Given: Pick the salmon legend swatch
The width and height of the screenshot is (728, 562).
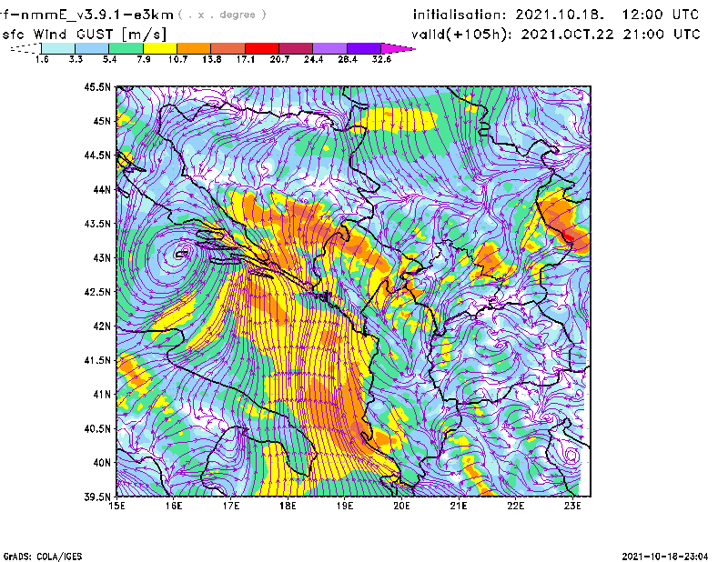Looking at the screenshot, I should coord(228,48).
